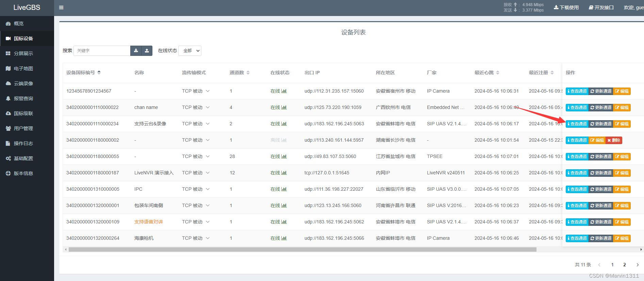This screenshot has width=644, height=281.
Task: Click 编辑 for device 12345678901234567
Action: pos(622,91)
